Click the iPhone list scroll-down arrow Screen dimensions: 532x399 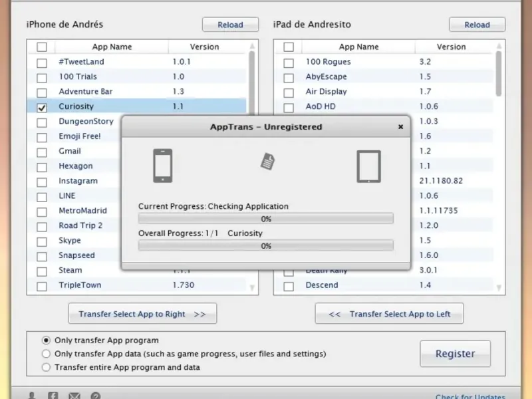[252, 288]
